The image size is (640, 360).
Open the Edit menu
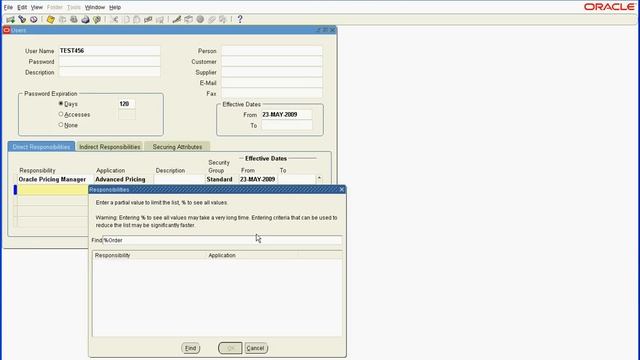point(22,7)
